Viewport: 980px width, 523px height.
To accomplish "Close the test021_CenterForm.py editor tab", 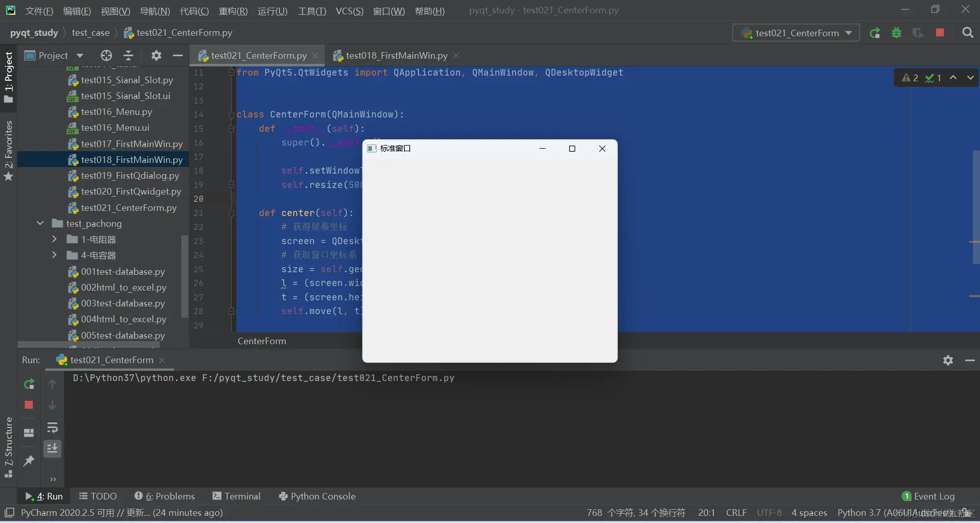I will (x=315, y=55).
